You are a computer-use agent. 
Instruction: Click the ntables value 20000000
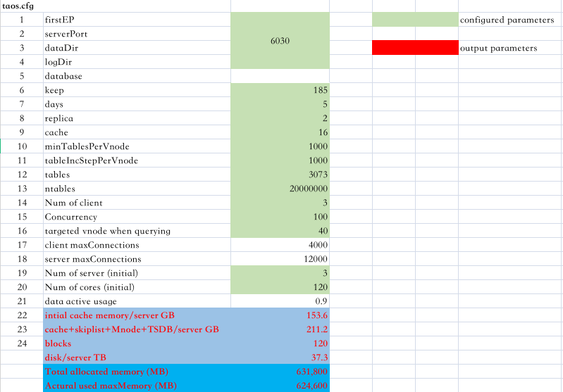click(280, 189)
